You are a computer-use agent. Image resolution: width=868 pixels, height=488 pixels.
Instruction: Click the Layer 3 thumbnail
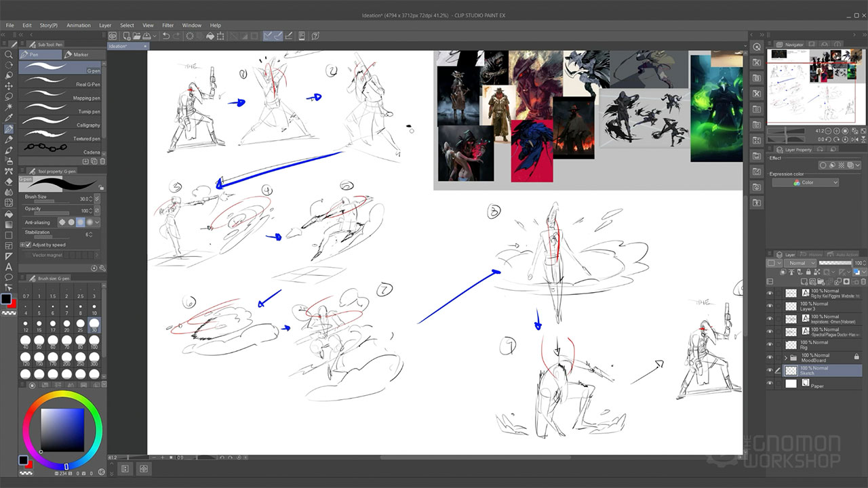pyautogui.click(x=791, y=306)
